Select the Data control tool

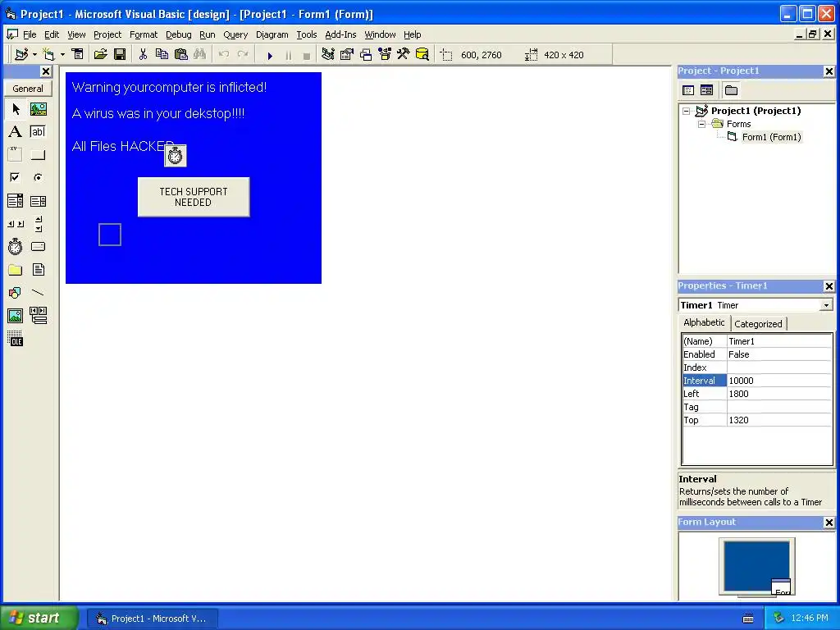pos(38,316)
